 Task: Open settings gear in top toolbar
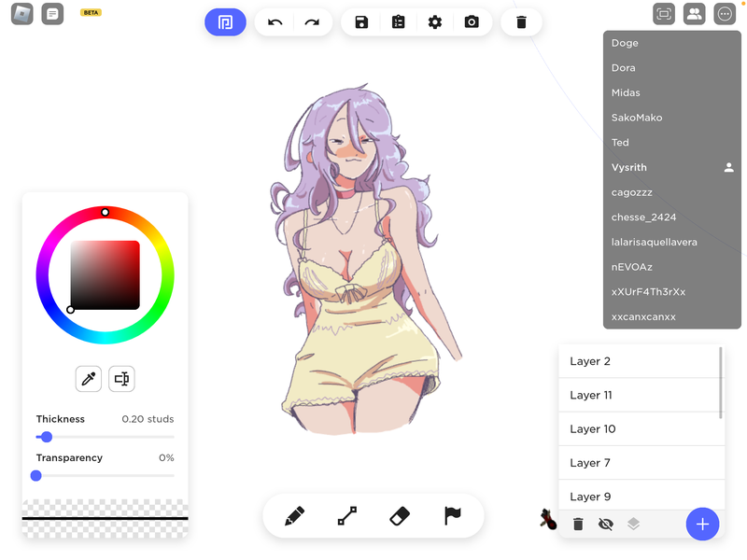tap(435, 22)
